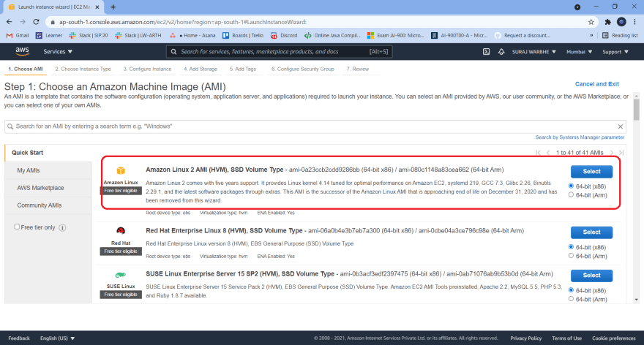The height and width of the screenshot is (345, 644).
Task: Switch to Configure Instance step tab
Action: [147, 69]
